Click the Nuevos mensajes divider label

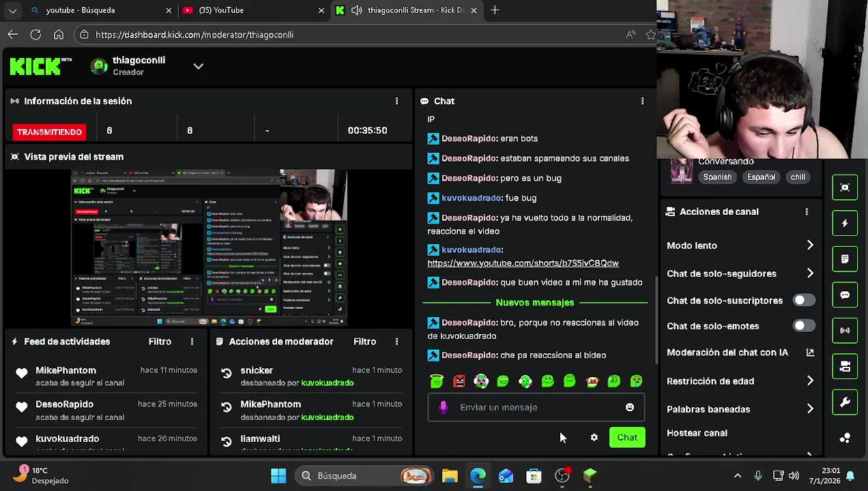pyautogui.click(x=534, y=302)
